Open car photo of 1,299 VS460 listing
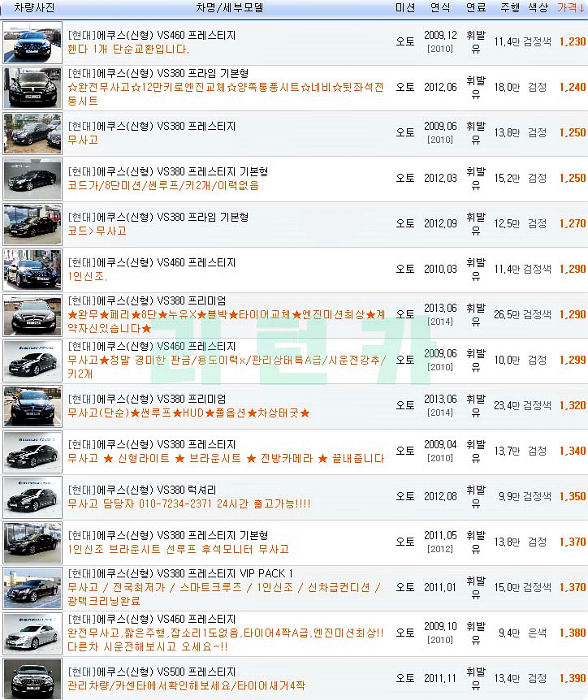This screenshot has width=588, height=700. tap(32, 361)
